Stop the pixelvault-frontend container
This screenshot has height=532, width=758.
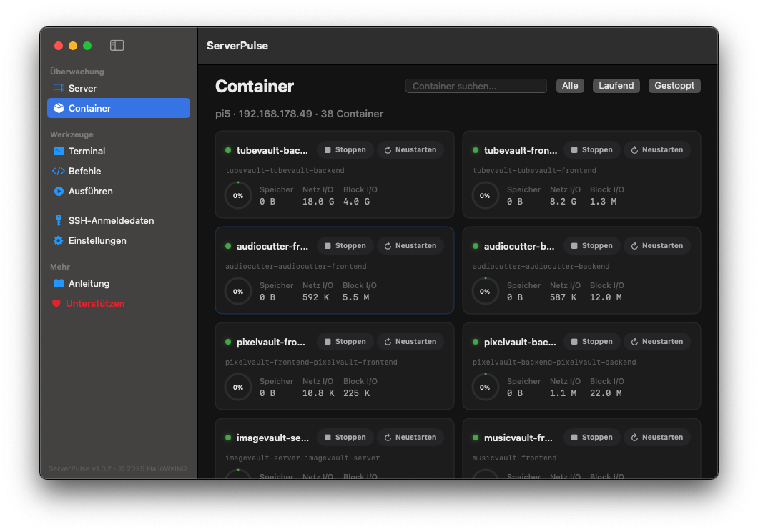pos(345,341)
